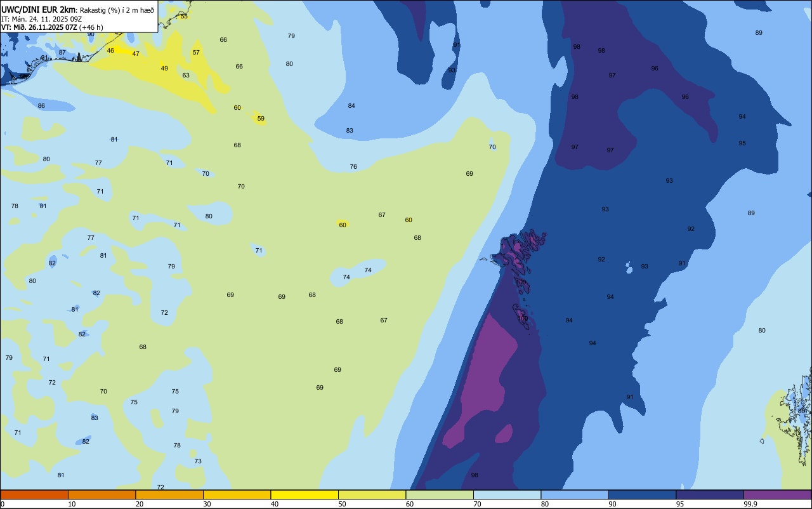812x509 pixels.
Task: Click the humidity value '46' on the map
Action: tap(110, 51)
